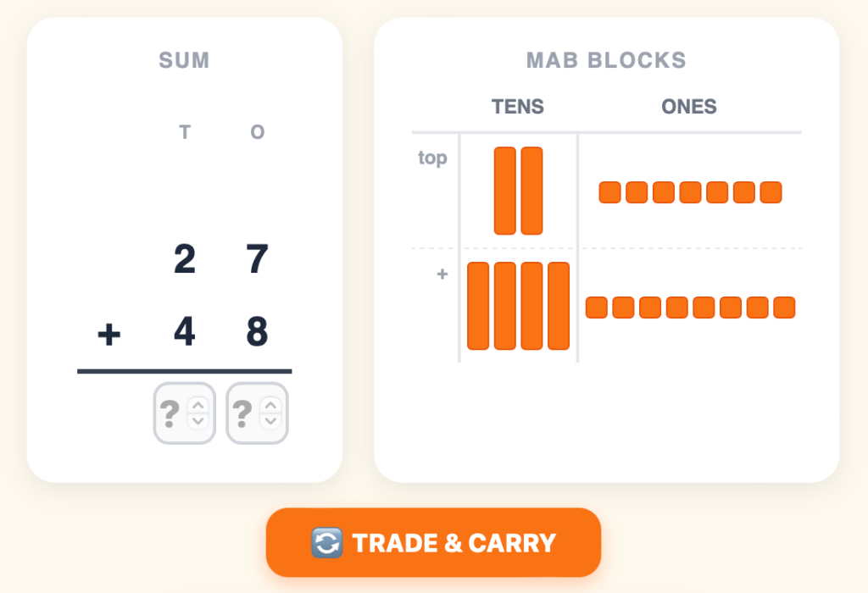Select the second tens rod in top row
Screen dimensions: 868x593
(x=531, y=191)
